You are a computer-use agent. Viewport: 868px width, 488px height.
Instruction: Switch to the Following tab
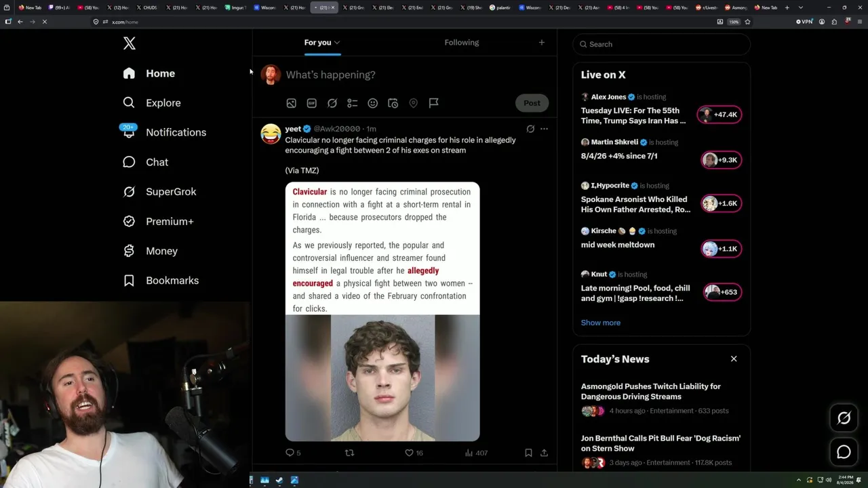[x=462, y=43]
